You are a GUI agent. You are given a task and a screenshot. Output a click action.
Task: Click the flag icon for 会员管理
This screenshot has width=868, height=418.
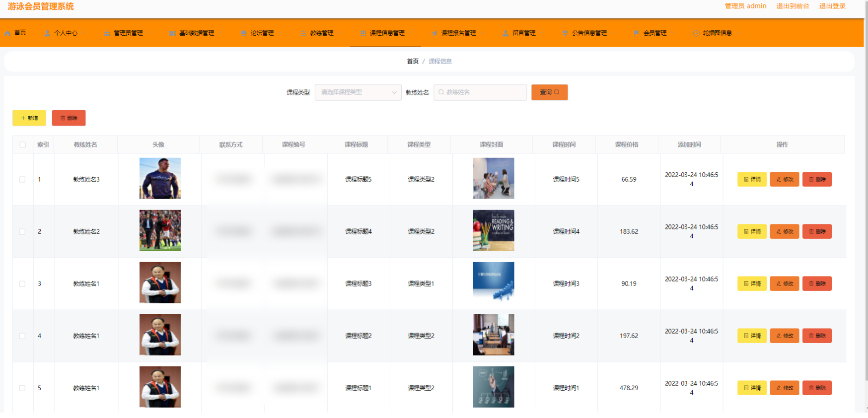click(637, 33)
